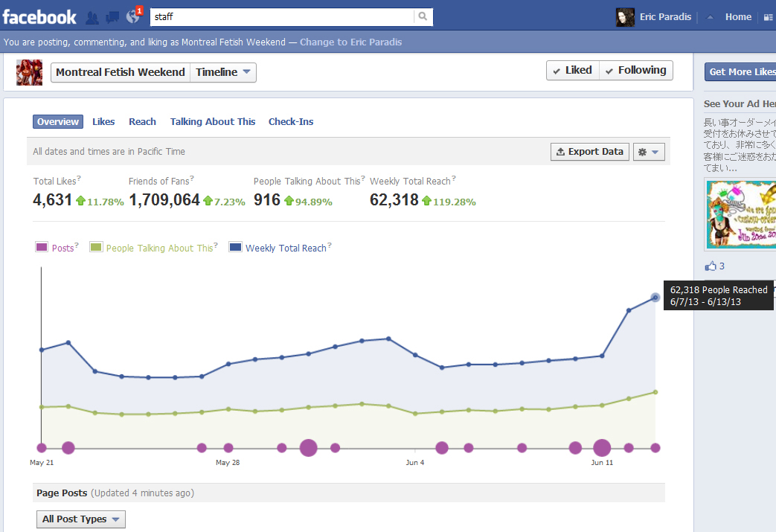The width and height of the screenshot is (776, 532).
Task: Open the sponsored ad image
Action: (x=741, y=214)
